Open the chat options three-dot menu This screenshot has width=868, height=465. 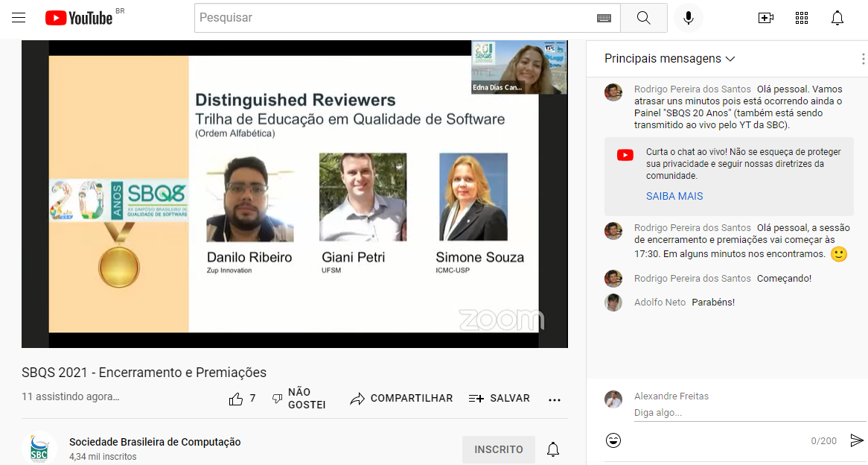(863, 59)
